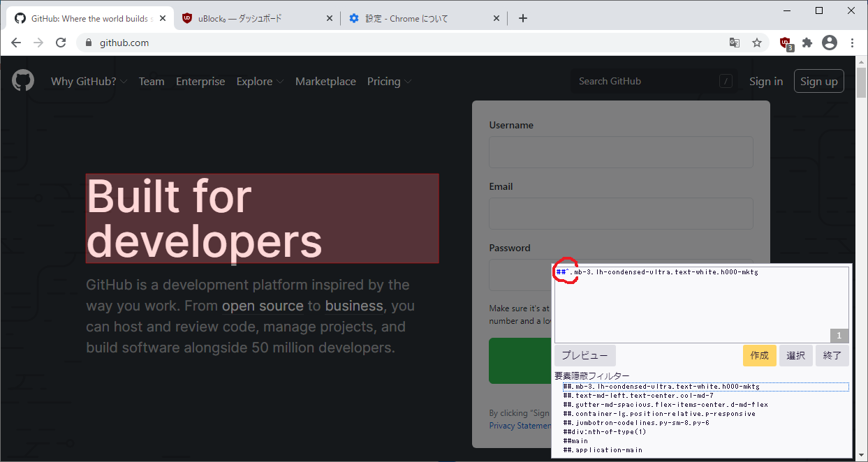This screenshot has width=868, height=462.
Task: Open Google Translate page icon
Action: pyautogui.click(x=735, y=43)
